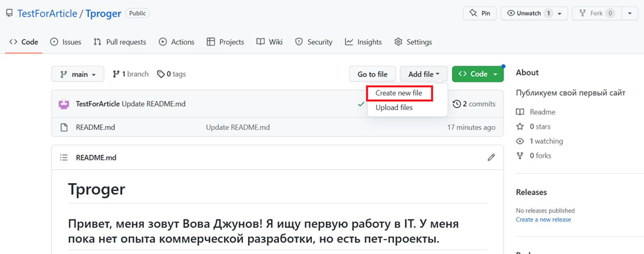View the 1 branch link
The image size is (644, 254).
click(131, 74)
